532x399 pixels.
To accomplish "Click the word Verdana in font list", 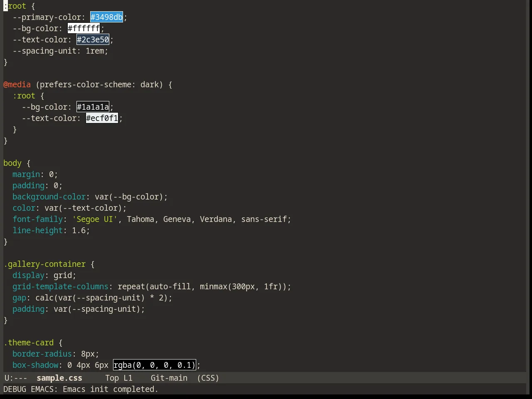I will click(x=216, y=219).
